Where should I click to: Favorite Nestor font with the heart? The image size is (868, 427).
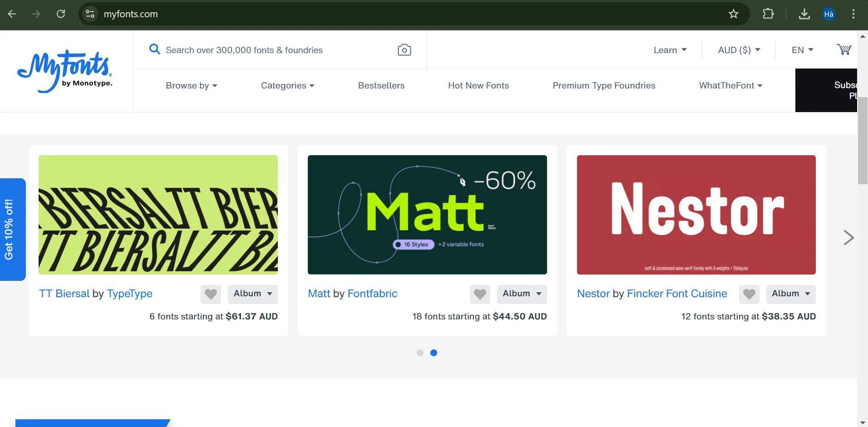pos(749,294)
